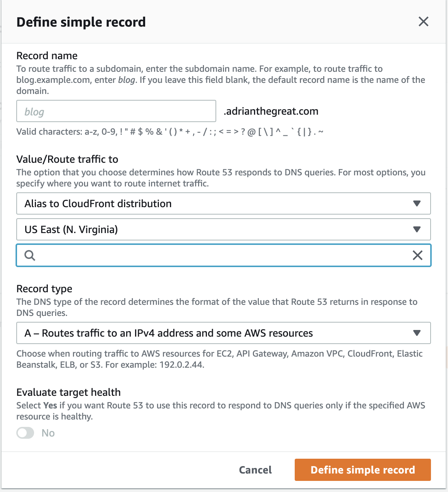The height and width of the screenshot is (492, 448).
Task: Click the Record name section label
Action: click(x=47, y=55)
